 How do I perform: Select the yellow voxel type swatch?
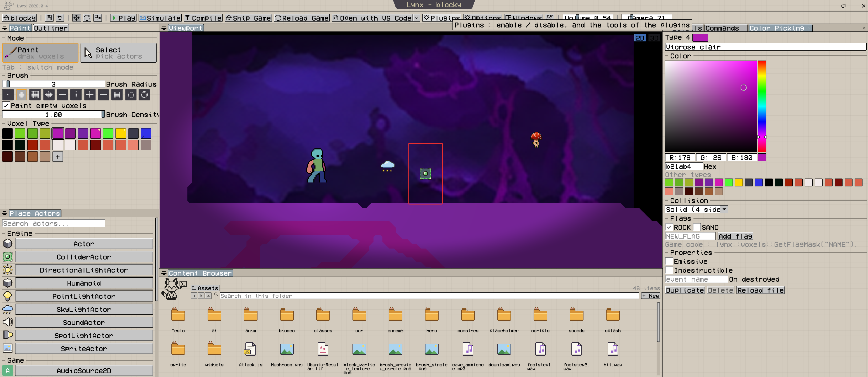[x=121, y=133]
